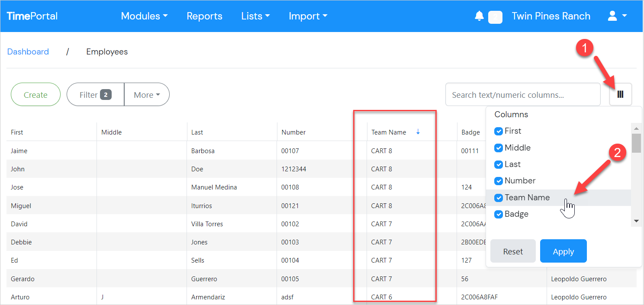This screenshot has width=644, height=305.
Task: Click the TimePortal logo
Action: [x=32, y=16]
